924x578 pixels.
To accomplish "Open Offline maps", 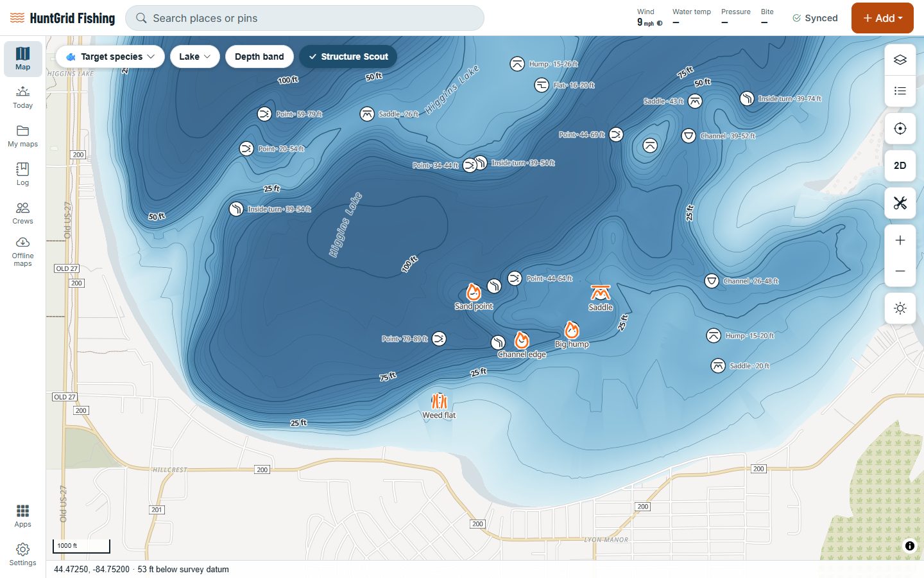I will click(22, 252).
